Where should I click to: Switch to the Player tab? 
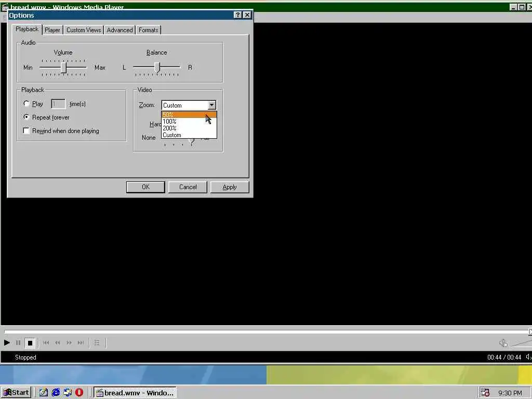52,30
